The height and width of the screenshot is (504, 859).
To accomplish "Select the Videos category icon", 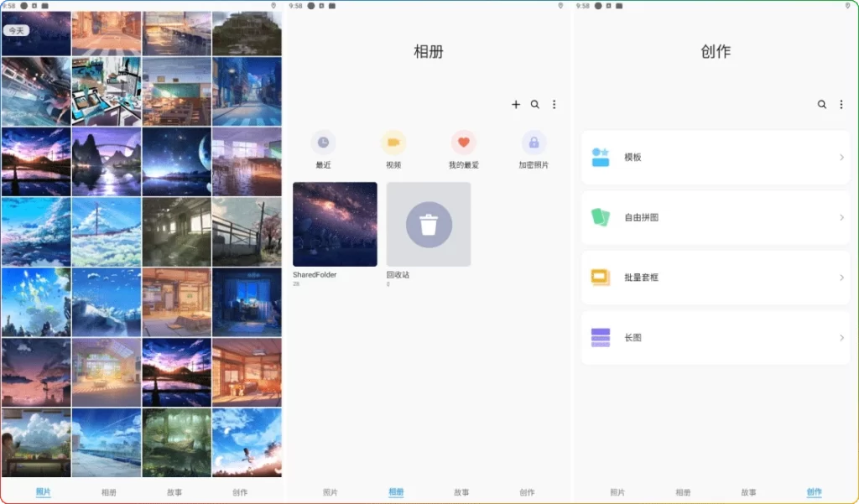I will coord(394,143).
